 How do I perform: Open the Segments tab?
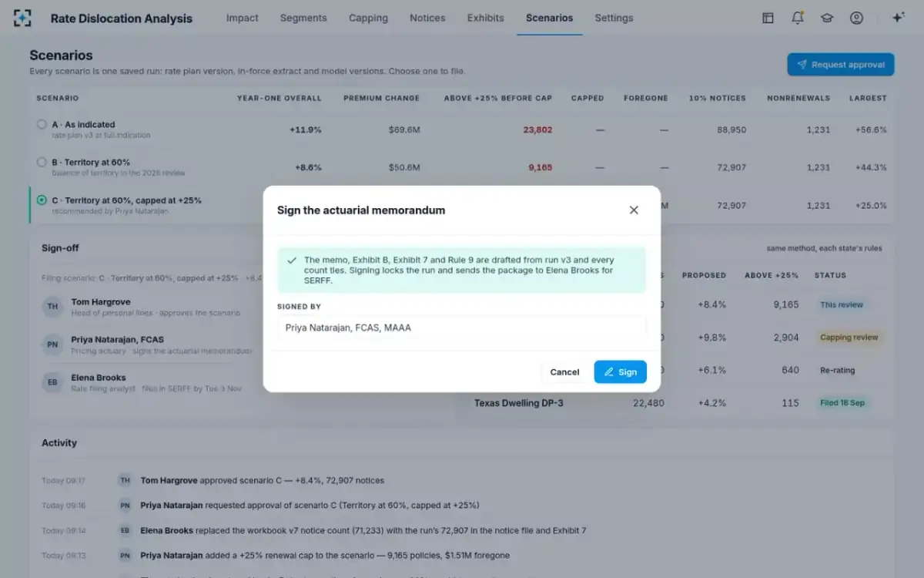point(303,18)
